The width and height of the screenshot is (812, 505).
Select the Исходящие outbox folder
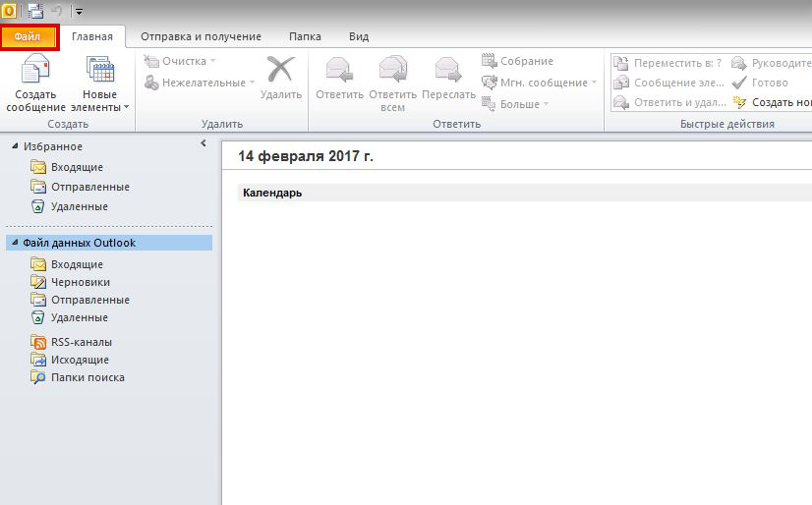coord(80,360)
